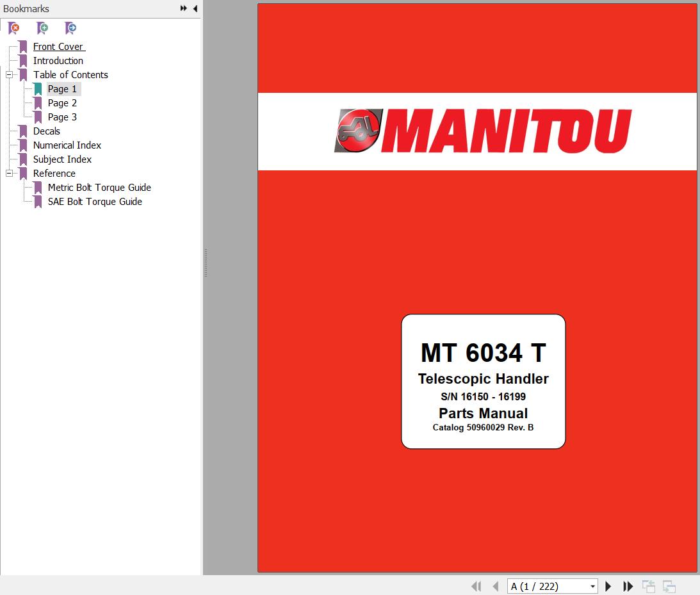Screen dimensions: 700x595
Task: Open the Metric Bolt Torque Guide bookmark
Action: [x=99, y=188]
